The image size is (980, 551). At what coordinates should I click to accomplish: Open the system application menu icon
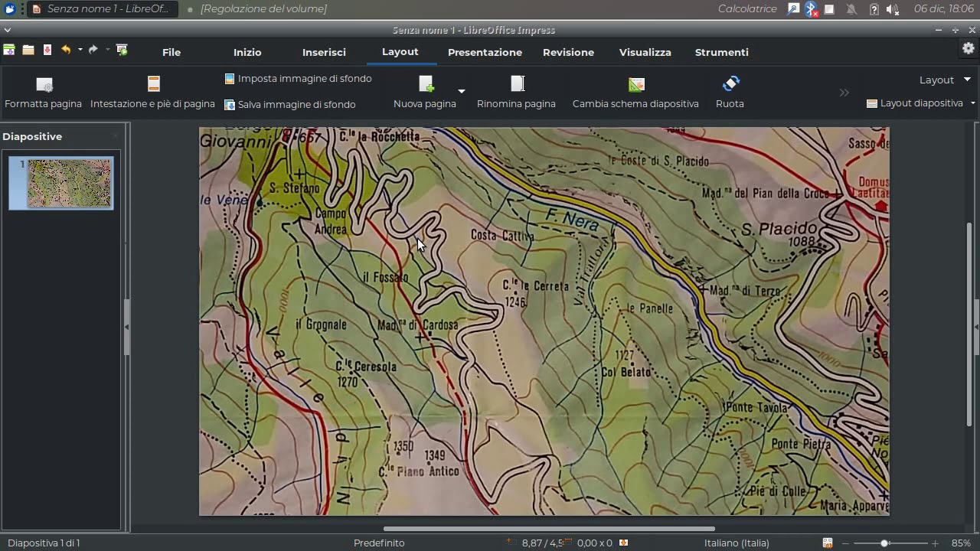(10, 9)
